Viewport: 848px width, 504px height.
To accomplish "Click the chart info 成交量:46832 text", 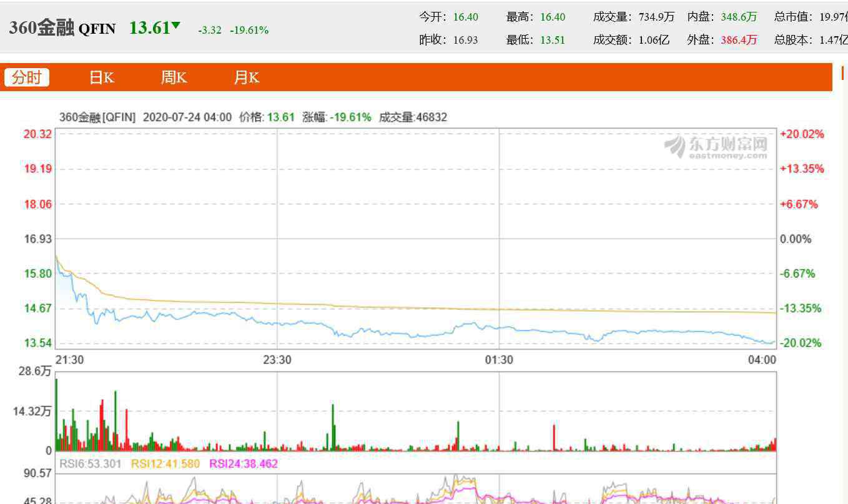I will (413, 117).
